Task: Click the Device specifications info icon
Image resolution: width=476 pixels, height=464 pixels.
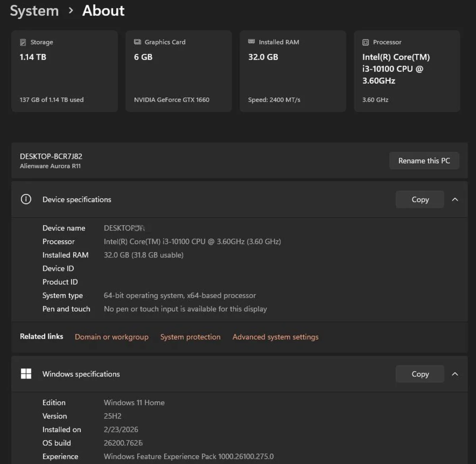Action: point(26,199)
